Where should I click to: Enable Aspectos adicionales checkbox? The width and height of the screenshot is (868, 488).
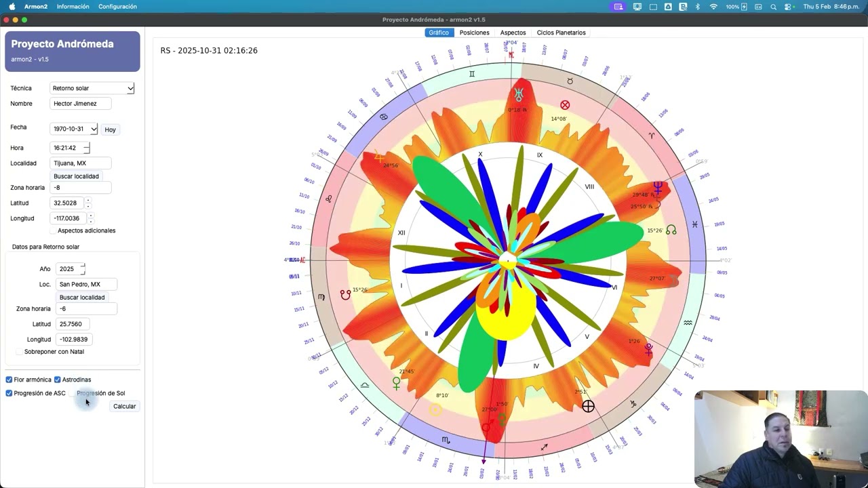tap(54, 230)
